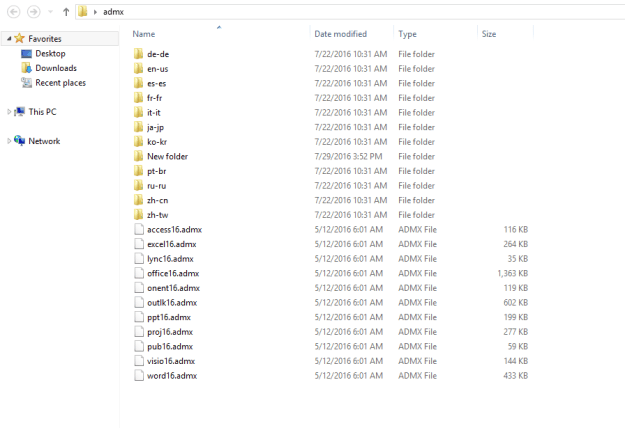Click the proj16.admx file name
625x428 pixels.
pos(170,332)
